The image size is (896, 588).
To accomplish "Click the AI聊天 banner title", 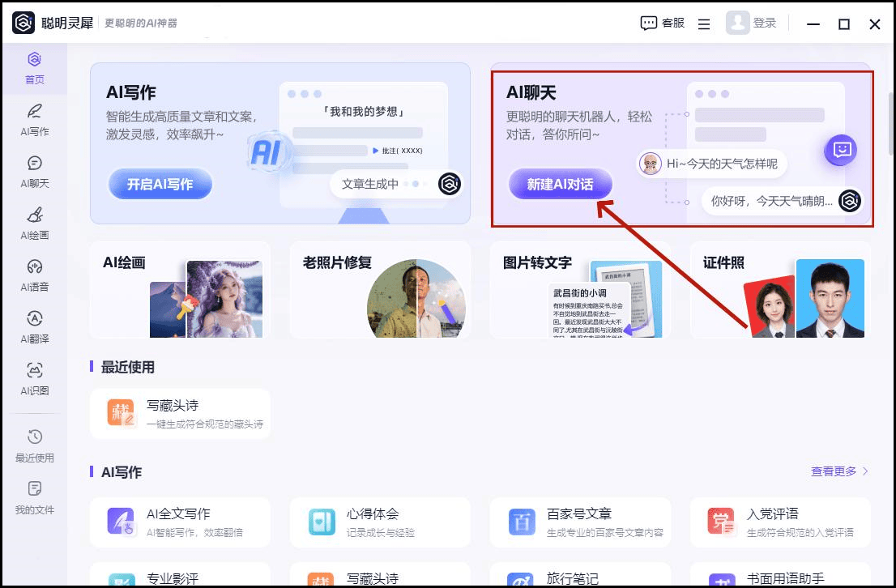I will click(x=531, y=92).
